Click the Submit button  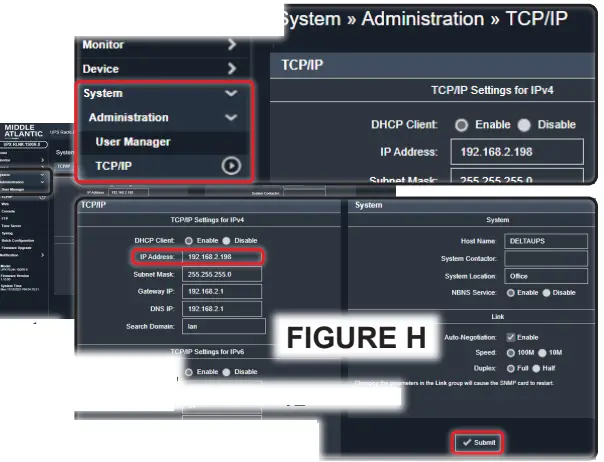(x=478, y=442)
